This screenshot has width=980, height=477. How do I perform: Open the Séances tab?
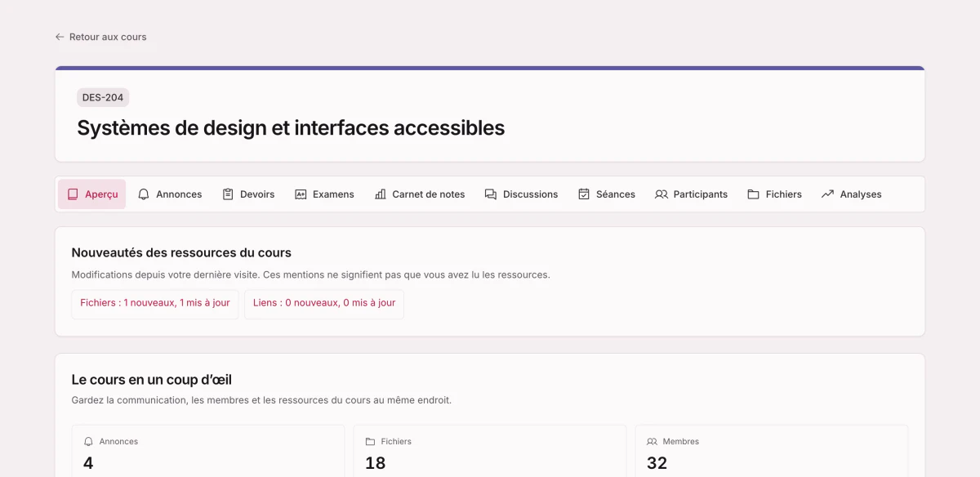(x=607, y=194)
